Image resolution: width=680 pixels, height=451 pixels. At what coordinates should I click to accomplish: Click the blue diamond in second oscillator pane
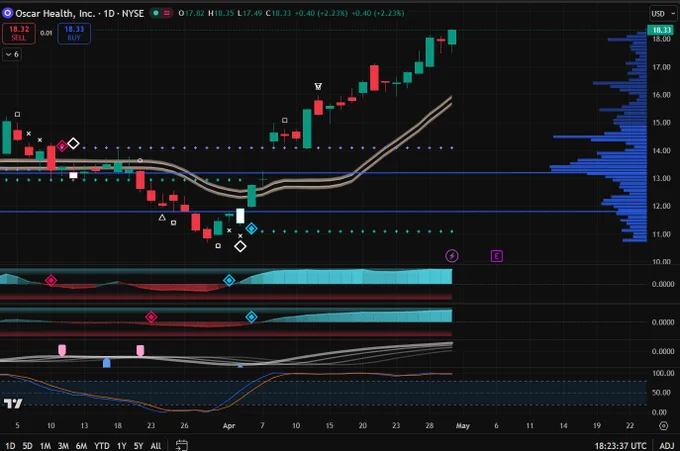[252, 317]
